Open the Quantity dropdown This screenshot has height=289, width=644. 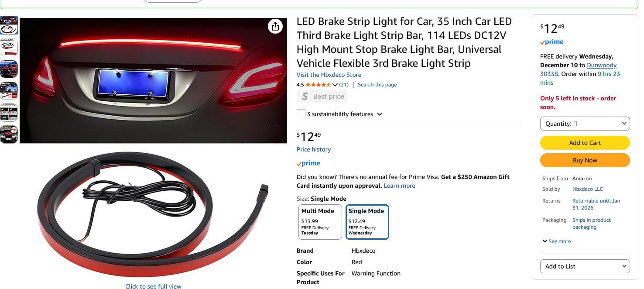coord(585,124)
